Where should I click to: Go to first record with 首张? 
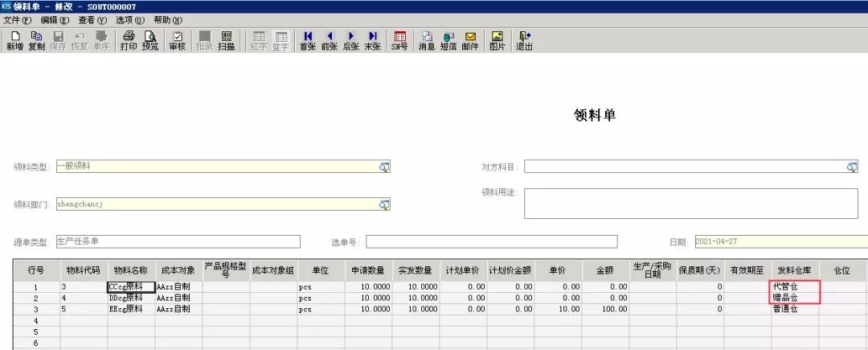pyautogui.click(x=308, y=40)
